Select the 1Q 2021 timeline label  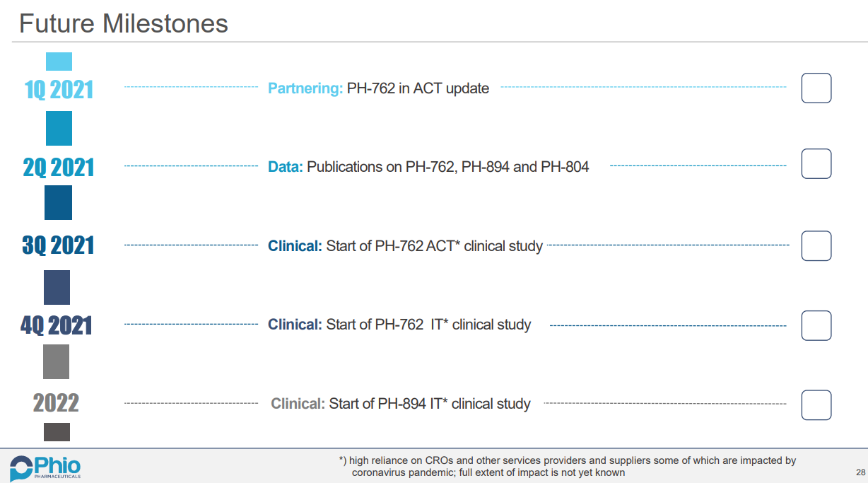point(59,90)
